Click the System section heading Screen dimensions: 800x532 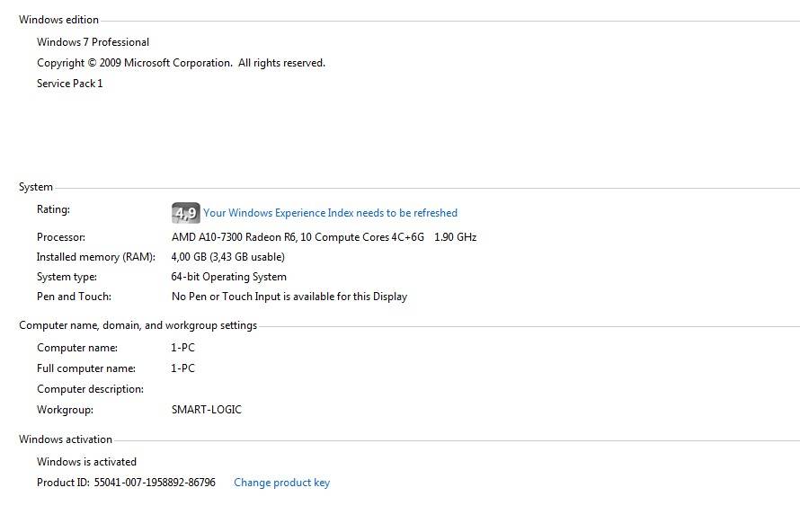(36, 187)
